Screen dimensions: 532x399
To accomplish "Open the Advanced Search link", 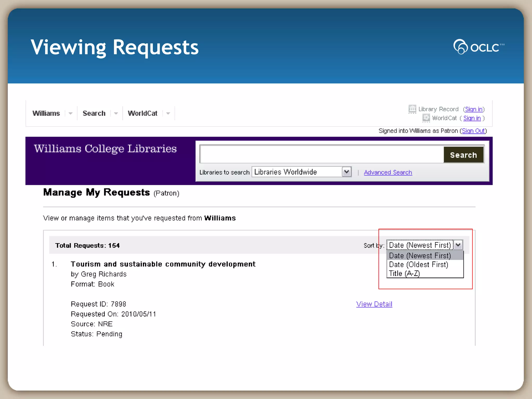I will tap(388, 172).
